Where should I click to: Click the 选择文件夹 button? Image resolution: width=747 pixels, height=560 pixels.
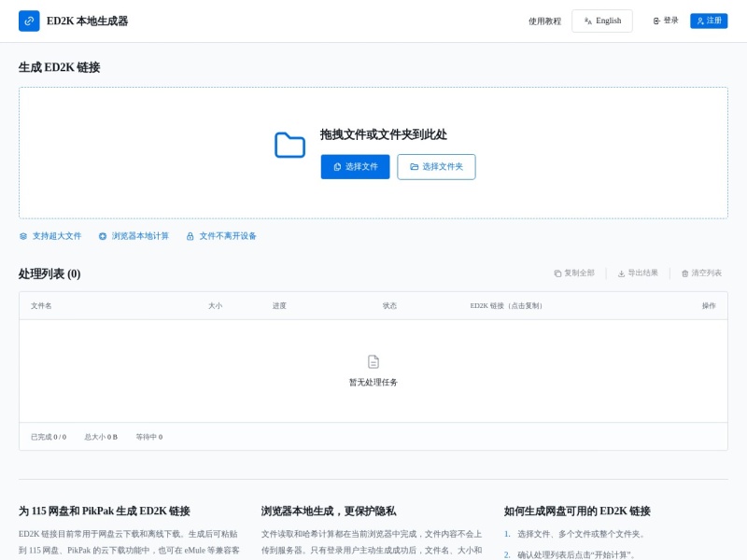436,167
